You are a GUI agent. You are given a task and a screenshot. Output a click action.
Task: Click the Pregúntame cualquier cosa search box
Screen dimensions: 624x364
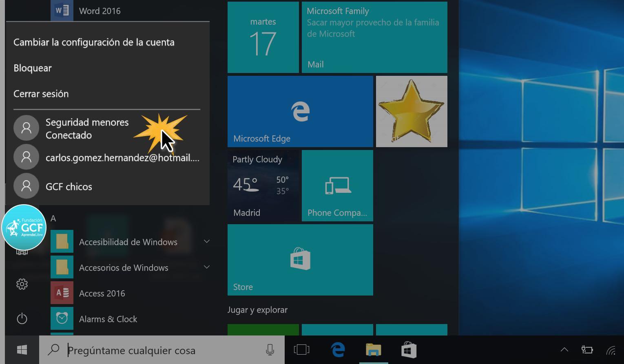coord(162,350)
